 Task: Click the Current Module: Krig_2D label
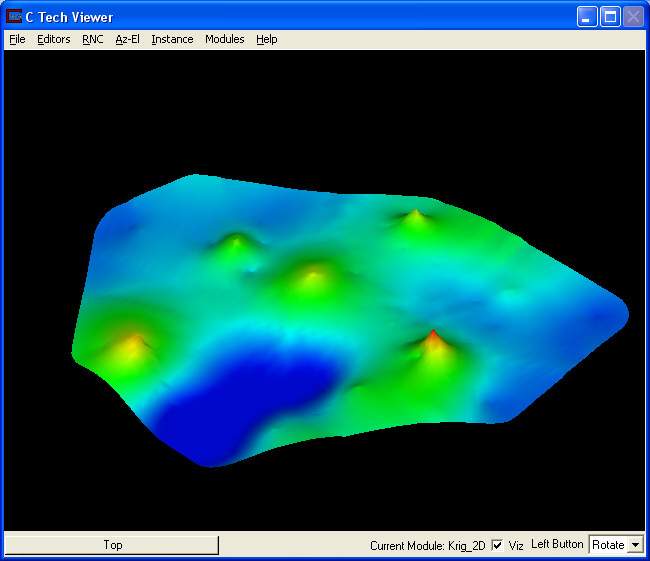pos(427,545)
